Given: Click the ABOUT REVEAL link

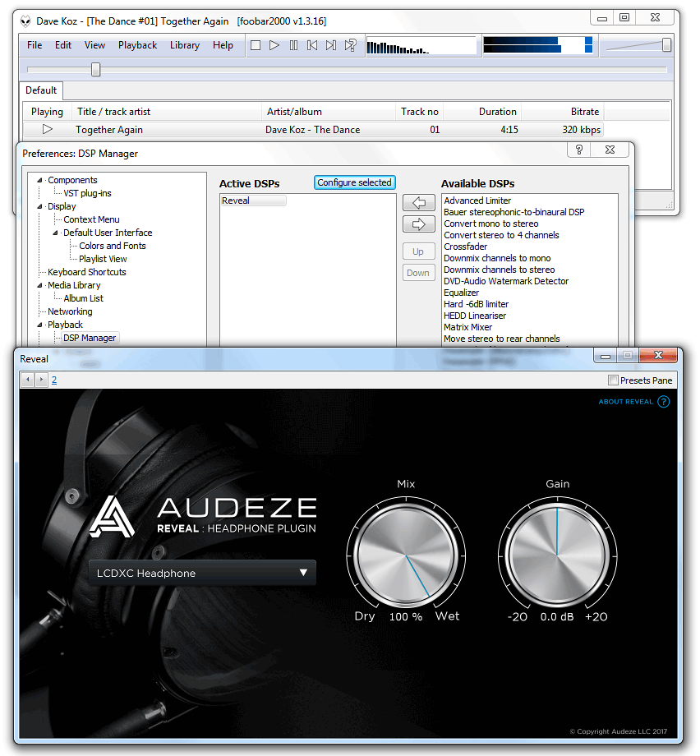Looking at the screenshot, I should (x=625, y=402).
